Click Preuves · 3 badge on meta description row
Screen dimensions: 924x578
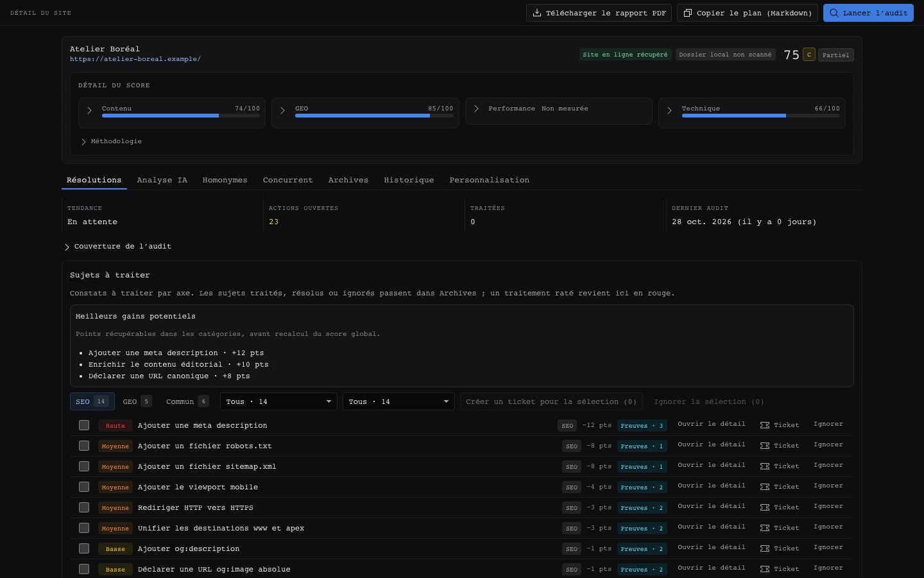642,425
